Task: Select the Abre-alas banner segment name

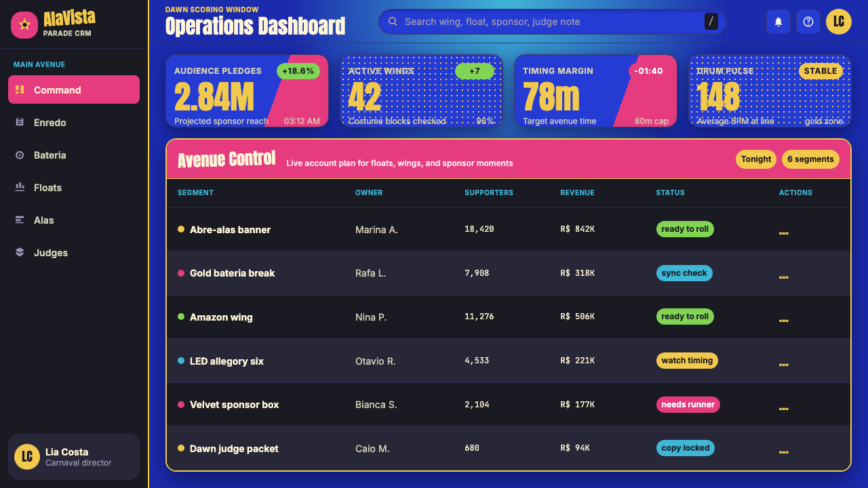Action: click(230, 230)
